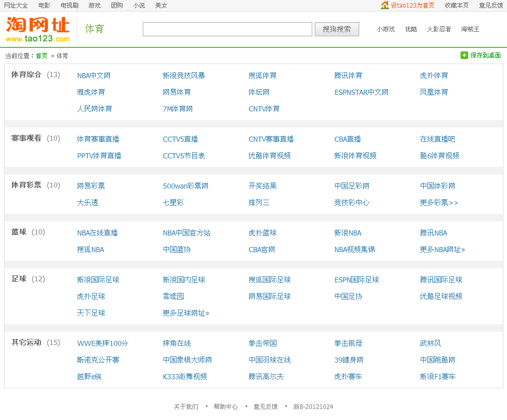Select 团购 in top navigation
This screenshot has height=420, width=507.
pyautogui.click(x=117, y=6)
